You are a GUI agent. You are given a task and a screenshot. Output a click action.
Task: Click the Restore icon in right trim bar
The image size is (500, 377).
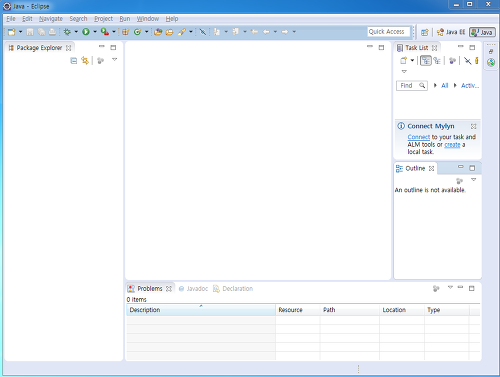coord(491,51)
